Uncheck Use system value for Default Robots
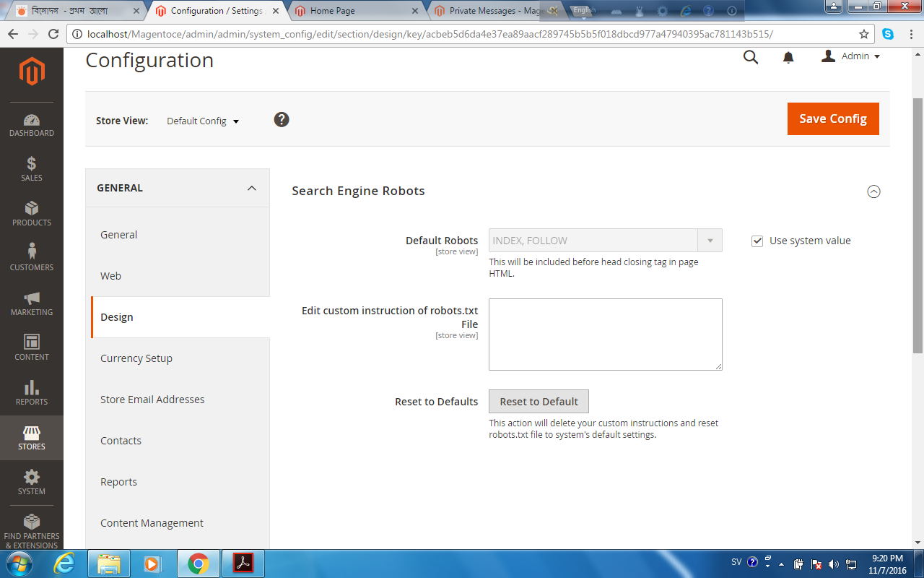 tap(757, 241)
